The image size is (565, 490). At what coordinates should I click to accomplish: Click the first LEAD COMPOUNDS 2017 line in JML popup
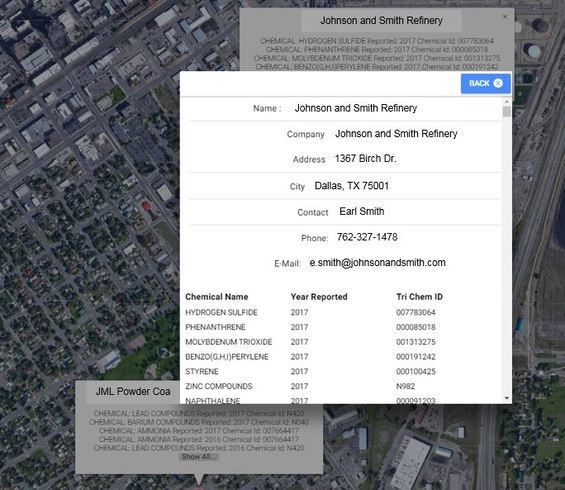coord(199,414)
